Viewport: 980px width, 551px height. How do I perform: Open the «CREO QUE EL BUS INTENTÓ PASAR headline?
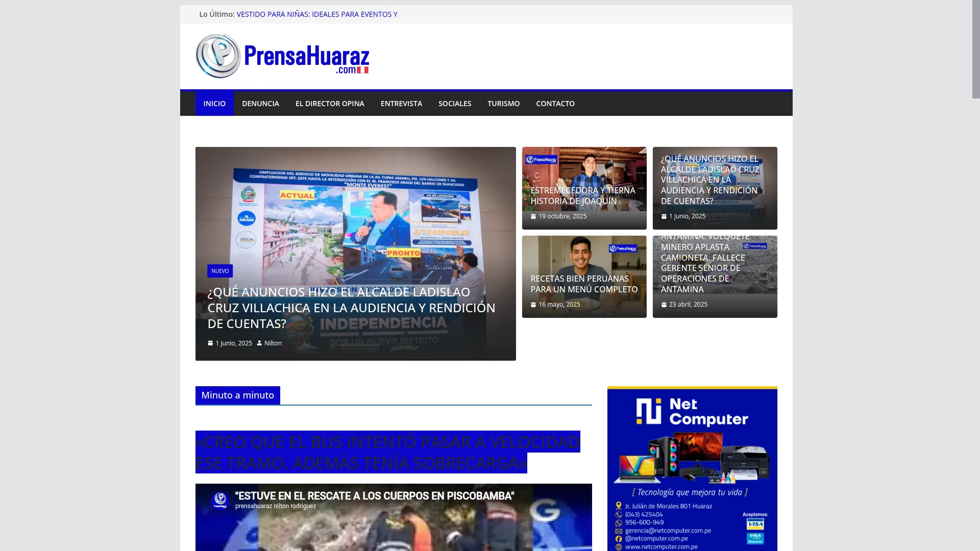(x=387, y=452)
